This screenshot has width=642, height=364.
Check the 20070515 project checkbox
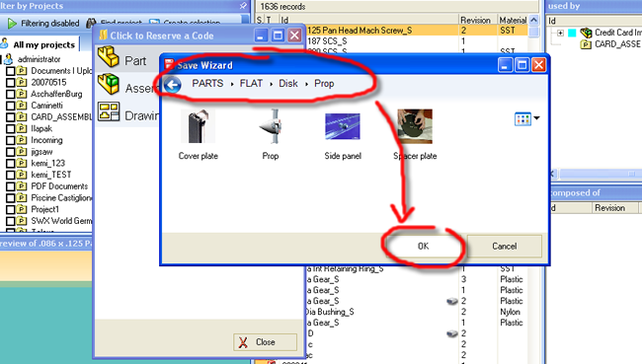pos(11,83)
